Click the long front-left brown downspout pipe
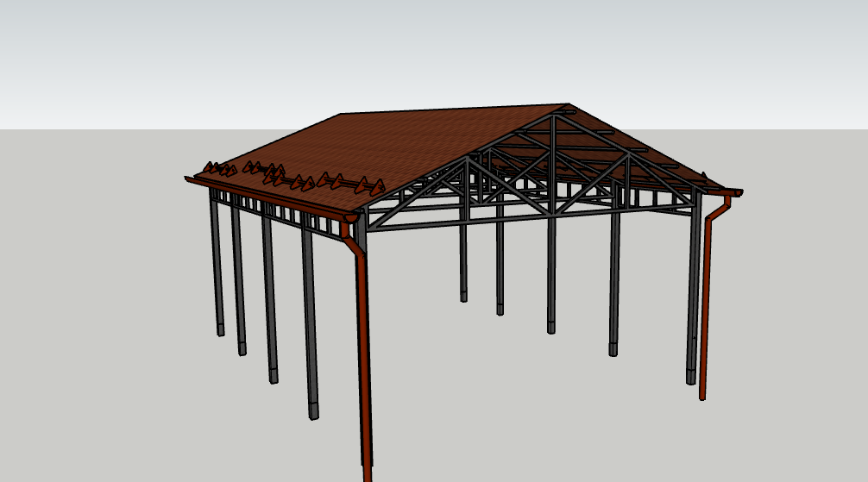 [363, 345]
